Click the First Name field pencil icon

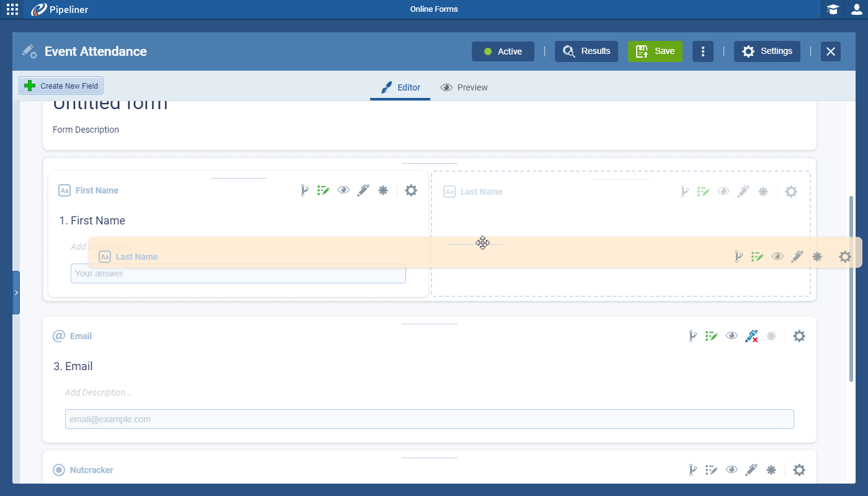(363, 190)
